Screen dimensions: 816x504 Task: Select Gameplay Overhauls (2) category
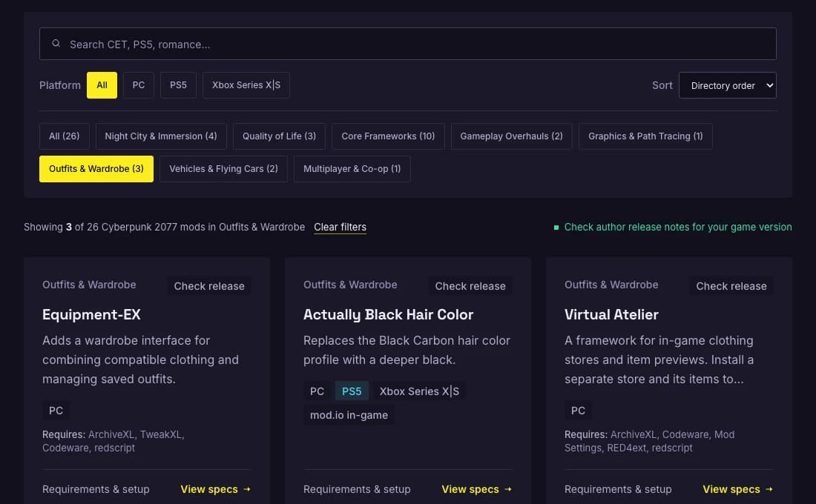(x=512, y=136)
